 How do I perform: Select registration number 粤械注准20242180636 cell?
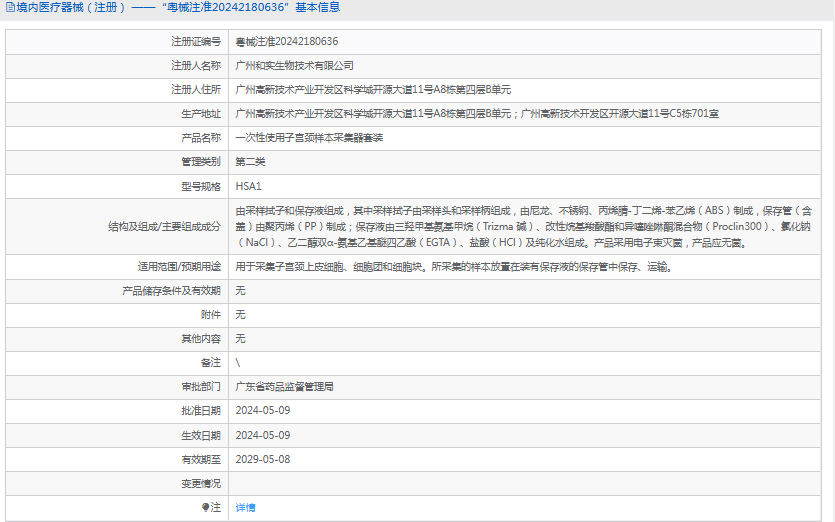point(287,42)
